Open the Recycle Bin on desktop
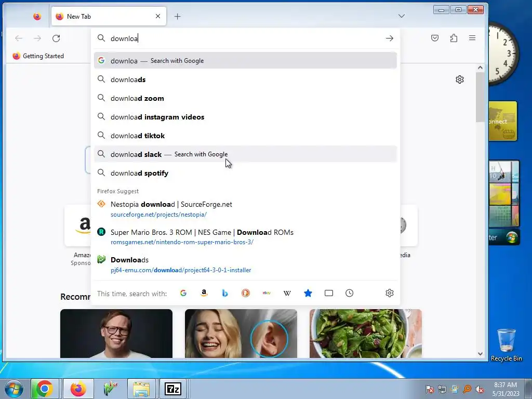The width and height of the screenshot is (532, 399). (506, 345)
